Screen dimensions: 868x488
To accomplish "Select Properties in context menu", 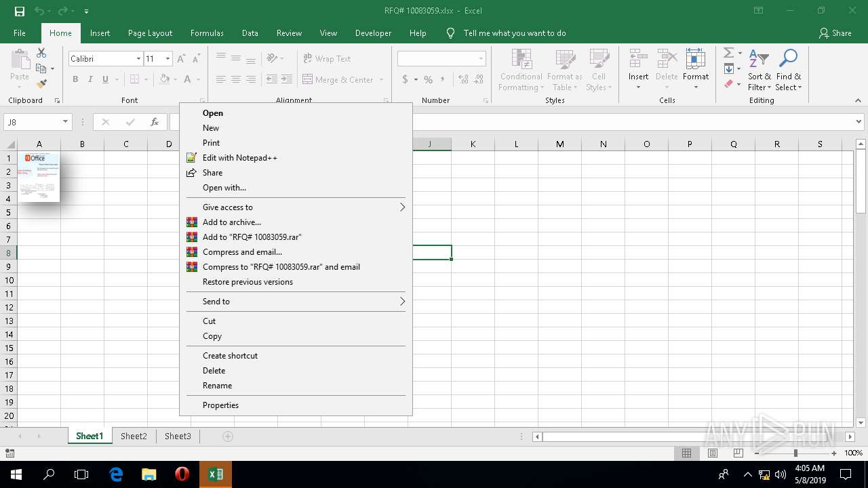I will pyautogui.click(x=296, y=405).
